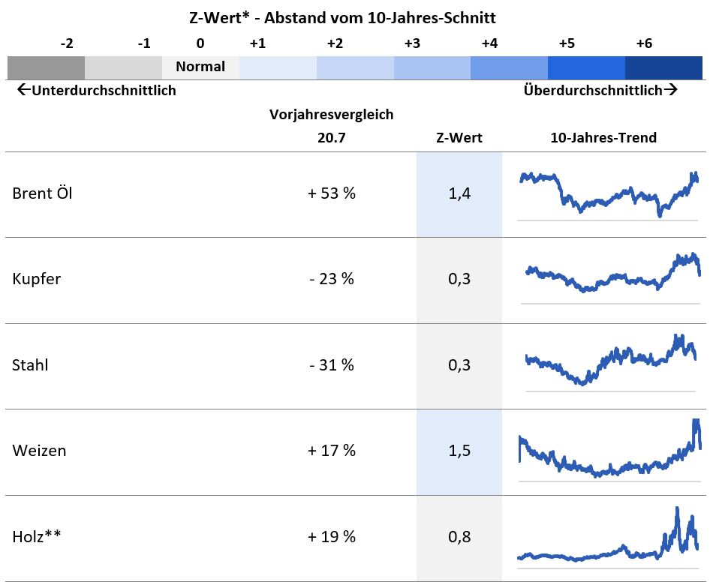
Task: Select the Normal legend cell
Action: (x=200, y=67)
